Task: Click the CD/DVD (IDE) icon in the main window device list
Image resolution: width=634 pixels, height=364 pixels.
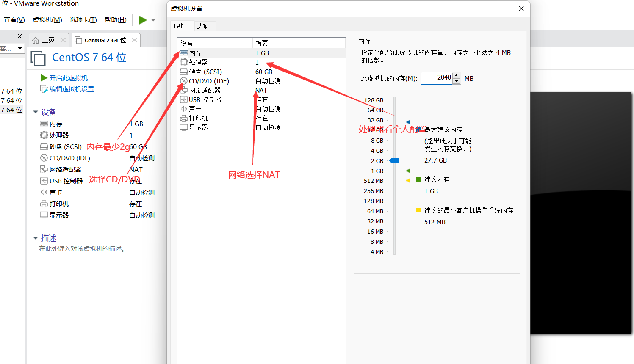Action: (x=44, y=158)
